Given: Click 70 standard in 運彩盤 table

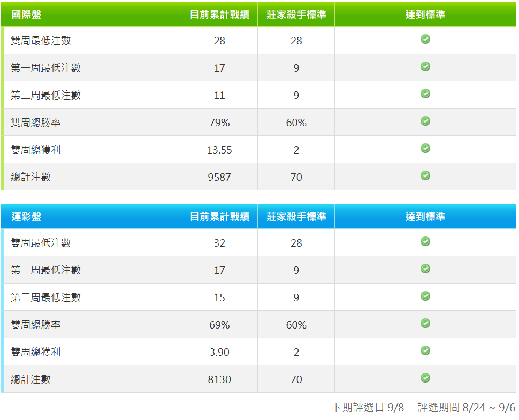Looking at the screenshot, I should click(296, 380).
